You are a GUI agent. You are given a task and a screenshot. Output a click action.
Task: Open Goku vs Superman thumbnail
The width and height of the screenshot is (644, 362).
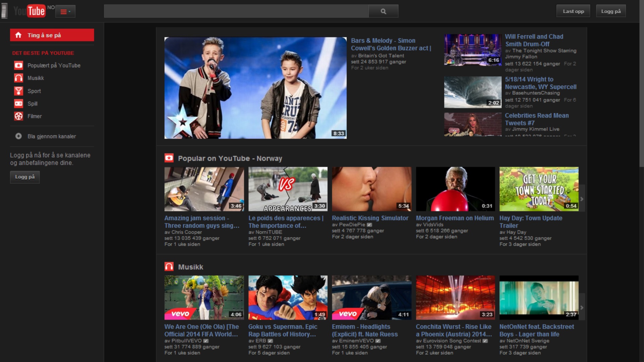(x=288, y=298)
